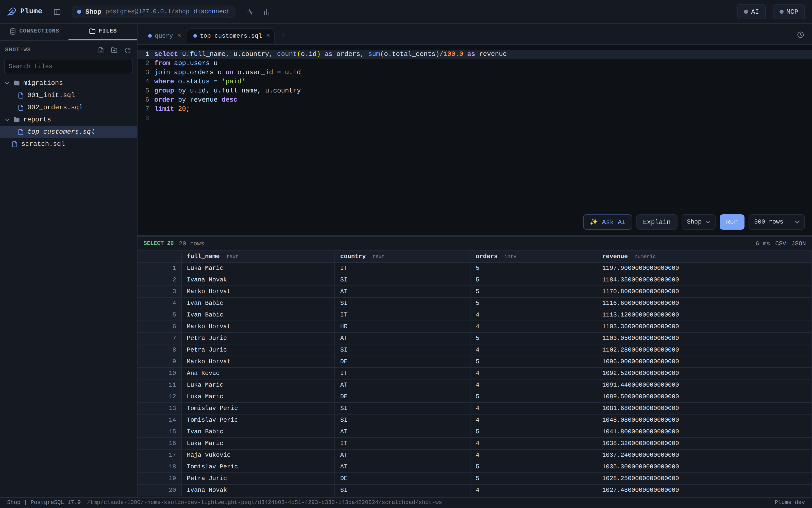Open the activity pulse monitor icon
Image resolution: width=812 pixels, height=508 pixels.
pos(250,12)
